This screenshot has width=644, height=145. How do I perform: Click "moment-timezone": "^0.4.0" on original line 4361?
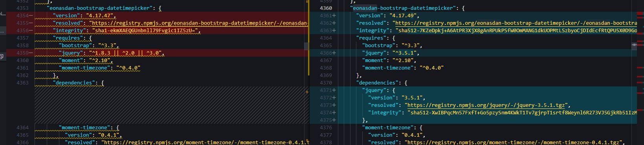click(100, 68)
